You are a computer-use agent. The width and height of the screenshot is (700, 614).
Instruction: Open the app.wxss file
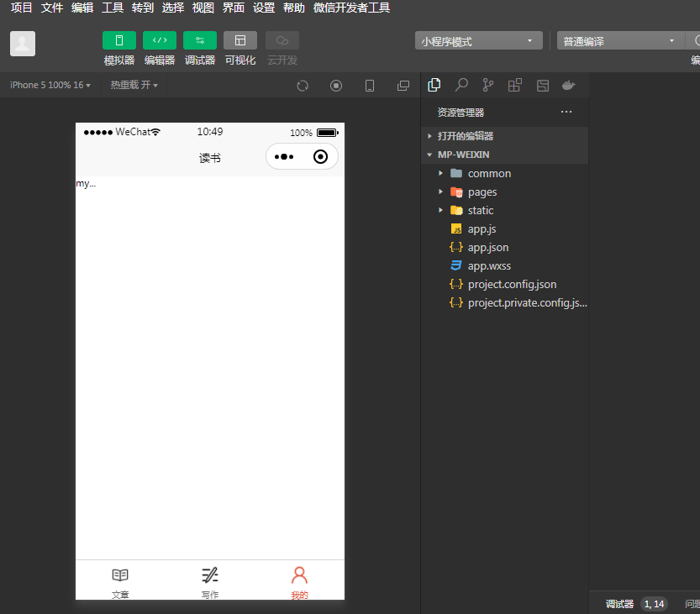tap(504, 266)
